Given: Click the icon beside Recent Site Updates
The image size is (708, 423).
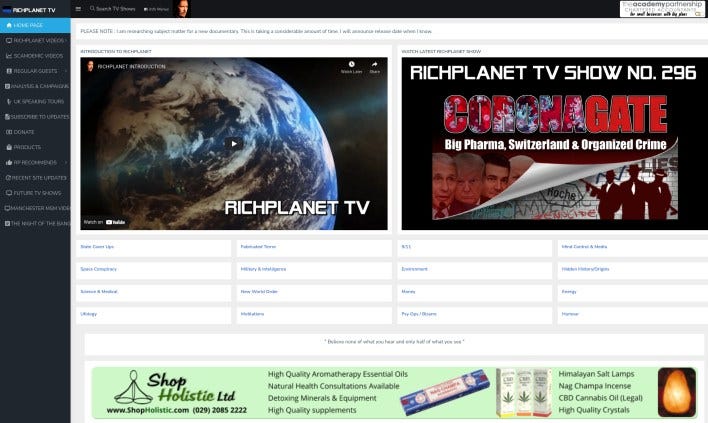Looking at the screenshot, I should 8,178.
